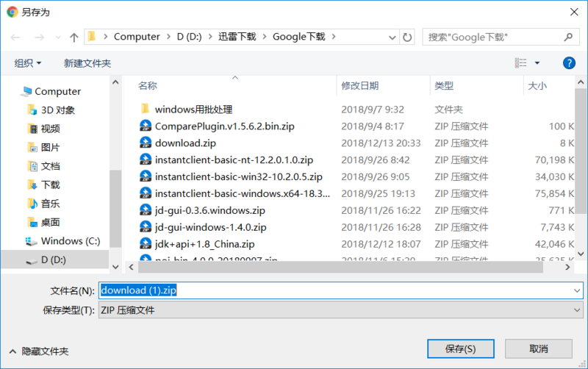Select 3D 对象 in navigation pane
The image size is (588, 369).
(58, 110)
